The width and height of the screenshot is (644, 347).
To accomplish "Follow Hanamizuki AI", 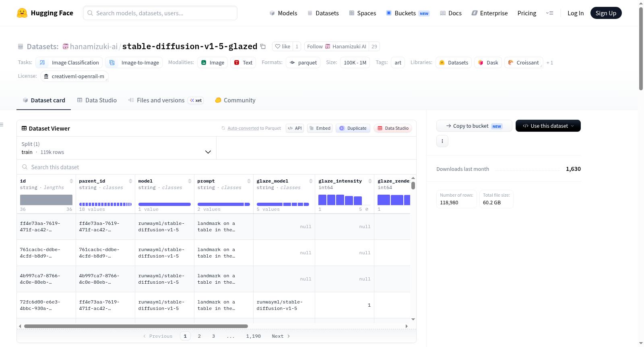I will (336, 46).
